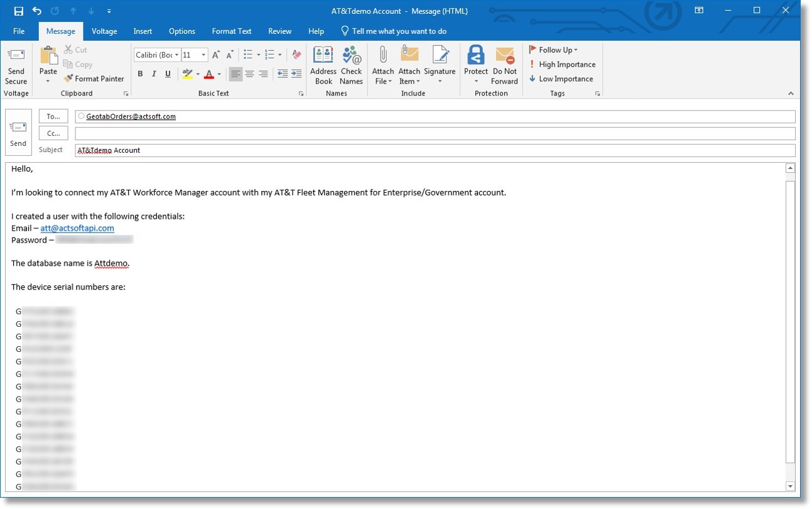Click the scrollbar down arrow
This screenshot has height=509, width=812.
tap(791, 486)
